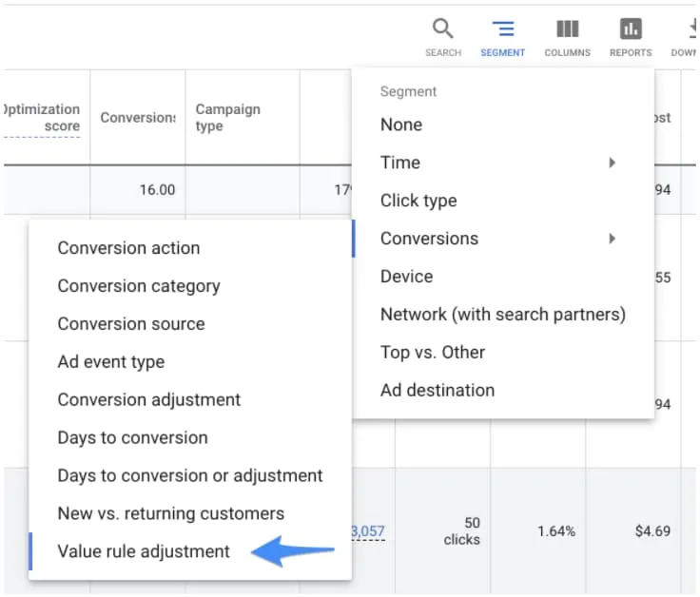700x597 pixels.
Task: Select Top vs. Other segment
Action: (x=433, y=353)
